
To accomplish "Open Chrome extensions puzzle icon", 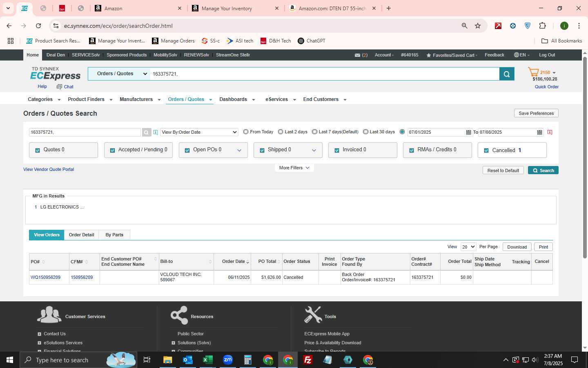I will point(542,26).
